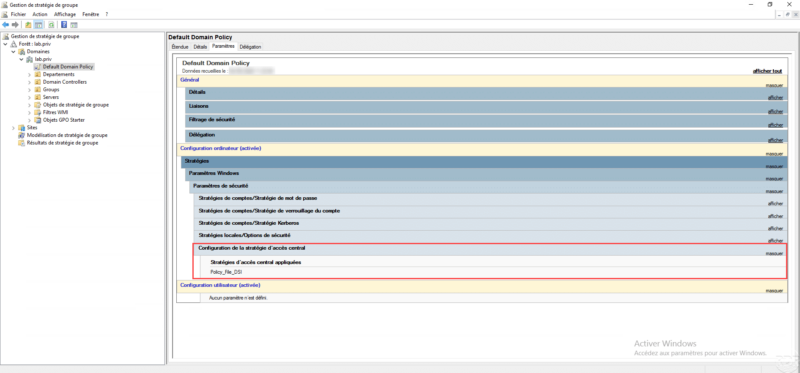Open the Affichage menu

tap(65, 15)
